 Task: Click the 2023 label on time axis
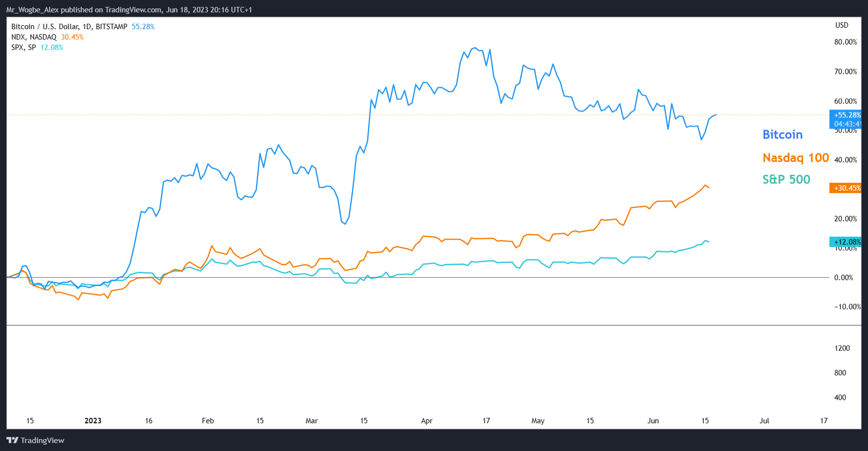[93, 421]
